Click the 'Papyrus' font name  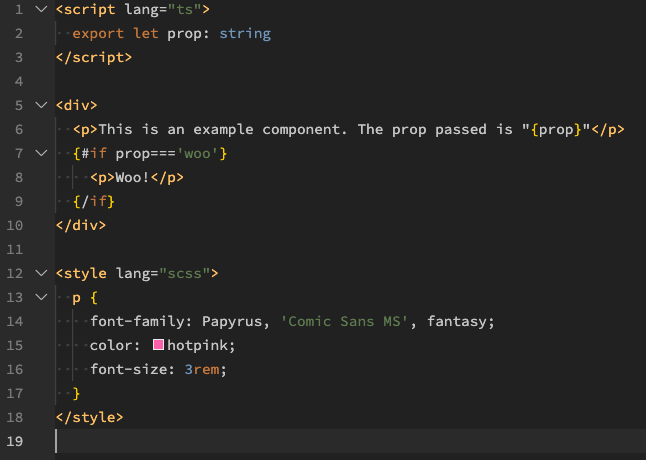pyautogui.click(x=232, y=321)
